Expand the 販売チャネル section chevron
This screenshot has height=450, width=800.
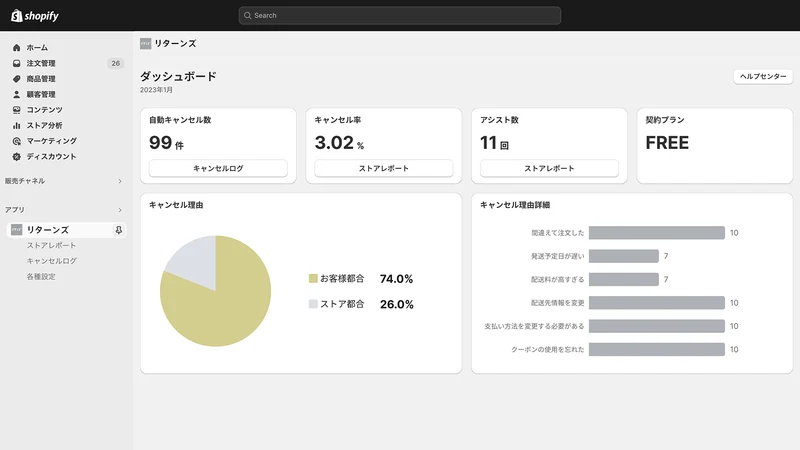pyautogui.click(x=120, y=181)
